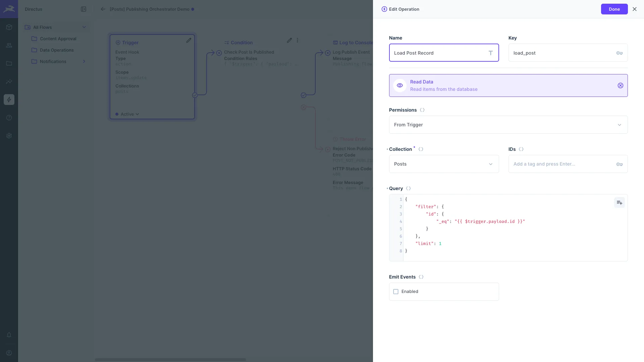This screenshot has height=362, width=644.
Task: Toggle raw editor for IDs field
Action: (521, 149)
